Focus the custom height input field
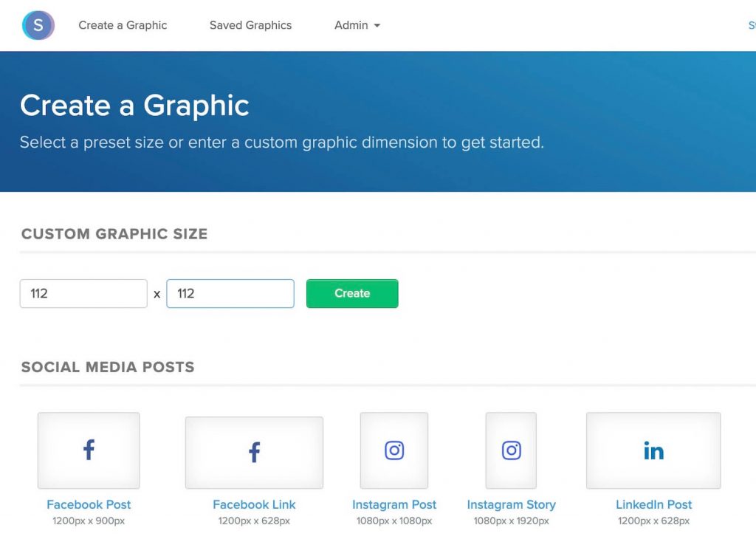756x542 pixels. pyautogui.click(x=230, y=293)
